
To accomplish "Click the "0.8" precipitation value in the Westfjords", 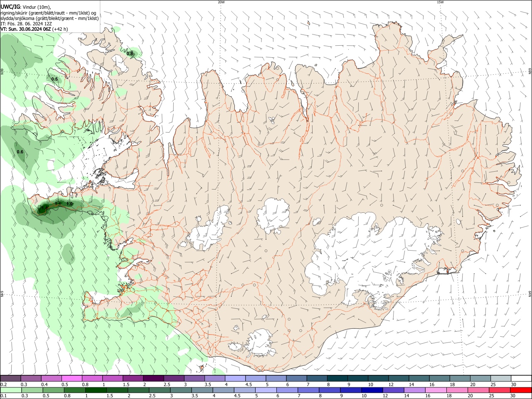I will pos(130,54).
